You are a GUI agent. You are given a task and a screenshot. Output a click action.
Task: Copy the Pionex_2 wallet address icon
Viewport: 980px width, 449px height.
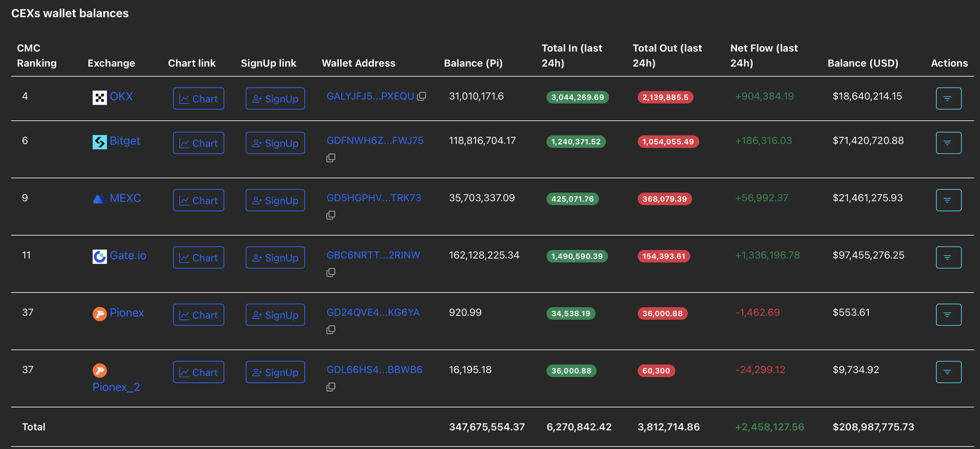[x=330, y=387]
